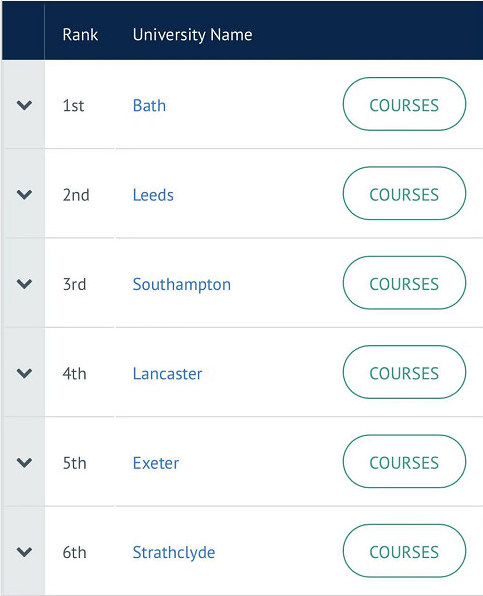
Task: View courses for Bath
Action: [404, 104]
